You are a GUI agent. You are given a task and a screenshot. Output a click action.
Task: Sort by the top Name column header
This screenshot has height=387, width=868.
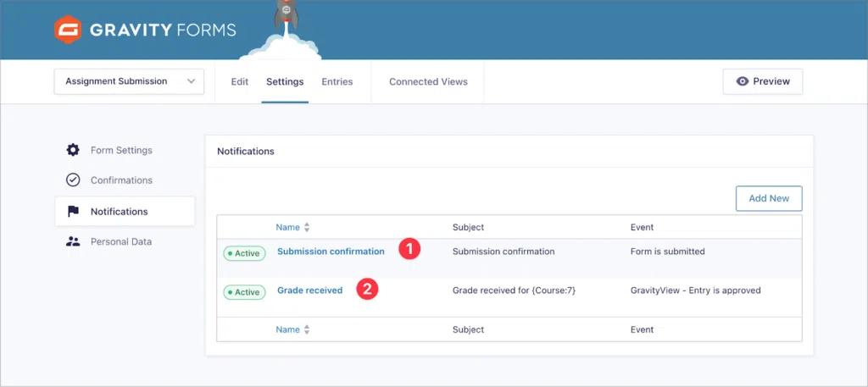[288, 227]
